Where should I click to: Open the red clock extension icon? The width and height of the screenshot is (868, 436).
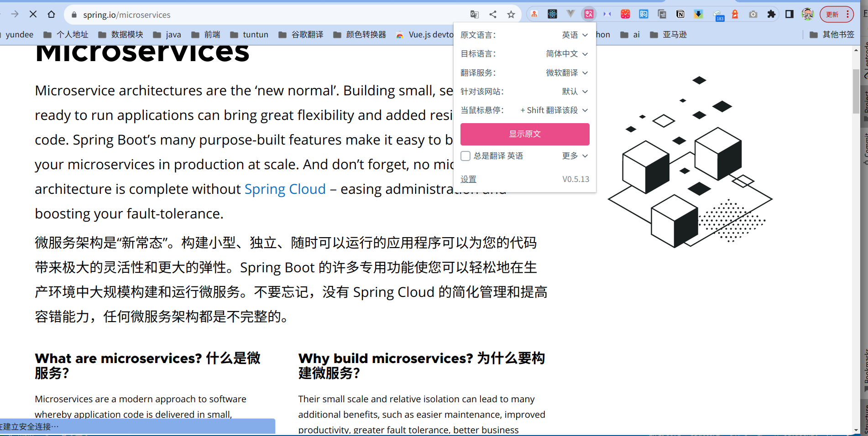pos(625,15)
